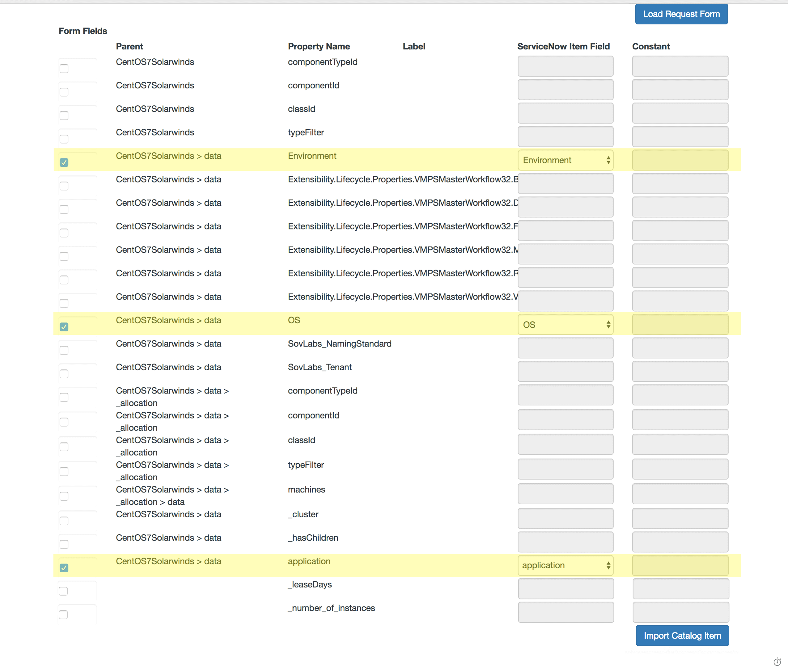The height and width of the screenshot is (672, 788).
Task: Check the machines row checkbox
Action: coord(64,496)
